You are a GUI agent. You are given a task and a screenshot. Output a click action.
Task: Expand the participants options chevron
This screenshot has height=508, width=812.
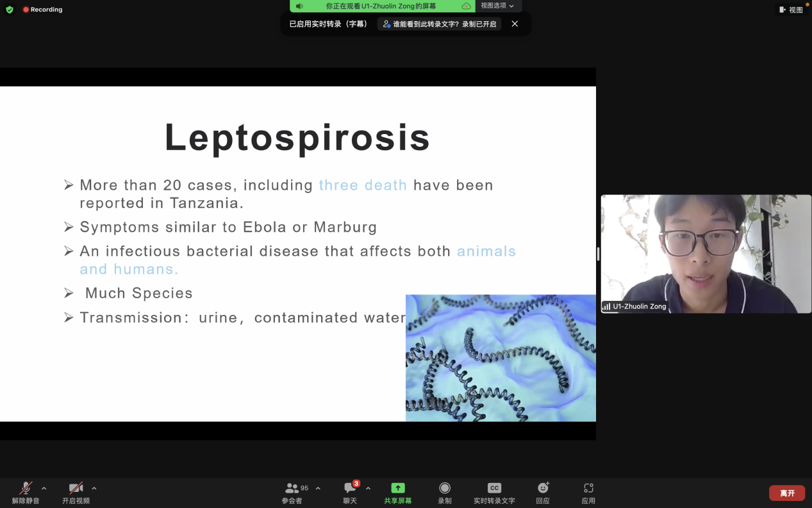[x=318, y=489]
